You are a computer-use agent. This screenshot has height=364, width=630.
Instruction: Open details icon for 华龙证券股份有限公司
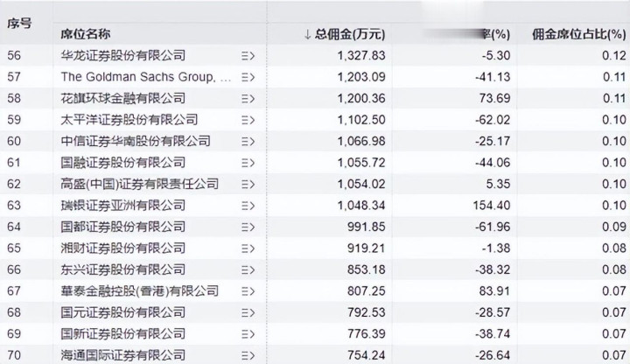tap(248, 56)
